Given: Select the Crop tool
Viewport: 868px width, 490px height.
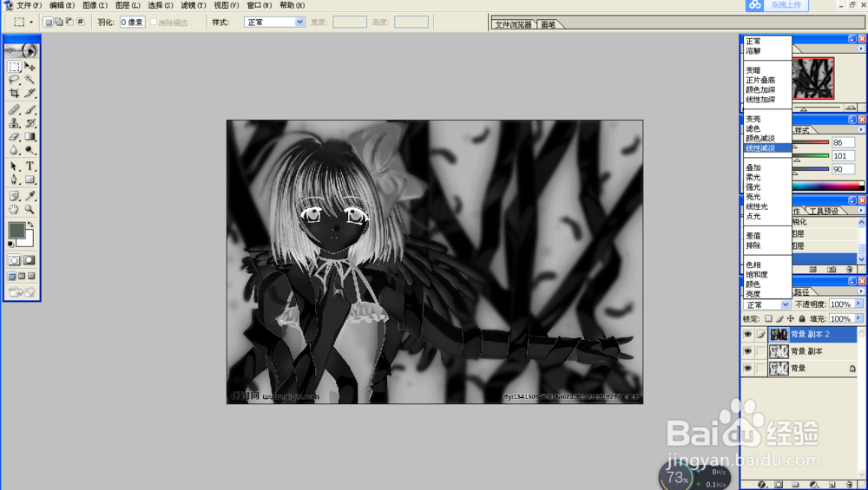Looking at the screenshot, I should tap(15, 93).
